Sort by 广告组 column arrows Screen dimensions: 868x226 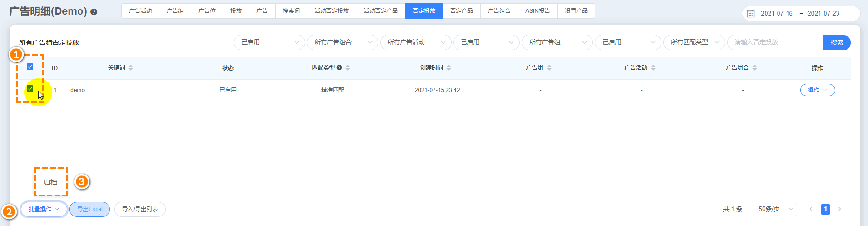549,68
